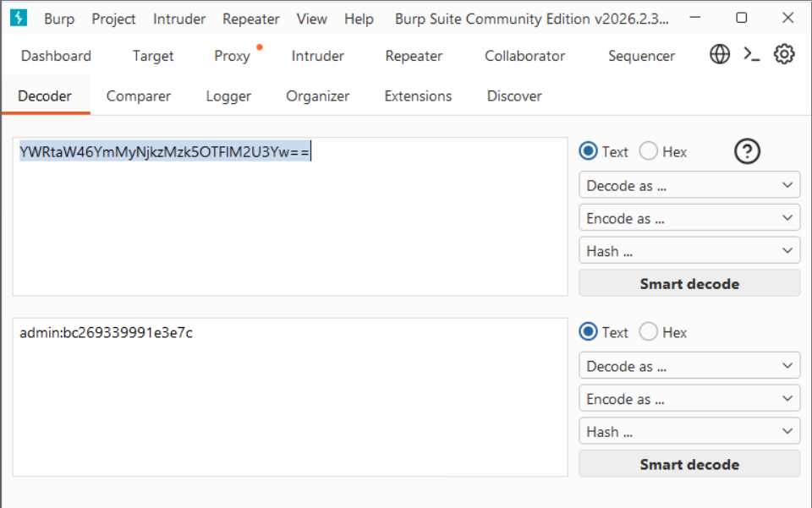Switch to Intruder tool tab

[317, 56]
